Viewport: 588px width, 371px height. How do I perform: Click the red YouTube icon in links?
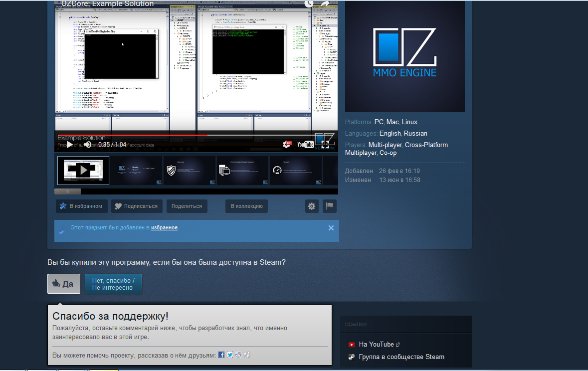tap(352, 345)
